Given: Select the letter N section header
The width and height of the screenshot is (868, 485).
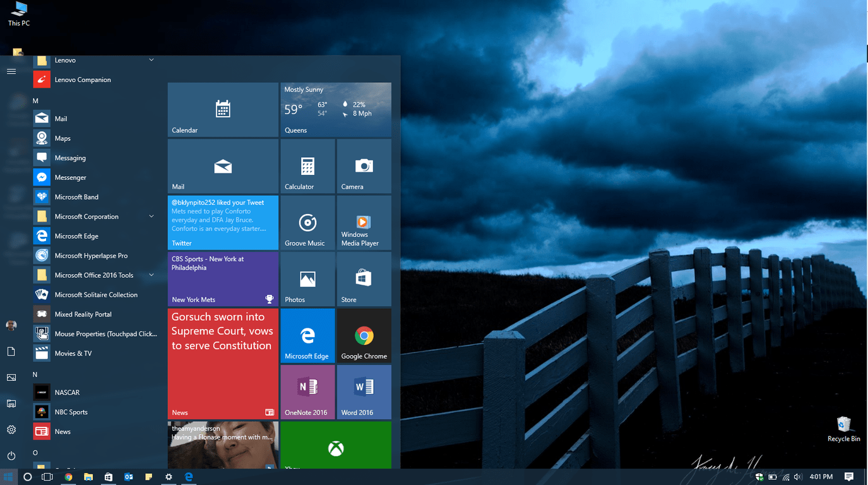Looking at the screenshot, I should pyautogui.click(x=35, y=375).
